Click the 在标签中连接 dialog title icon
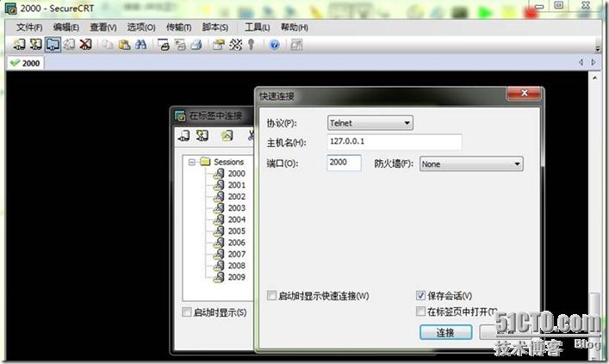609x364 pixels. pyautogui.click(x=180, y=115)
